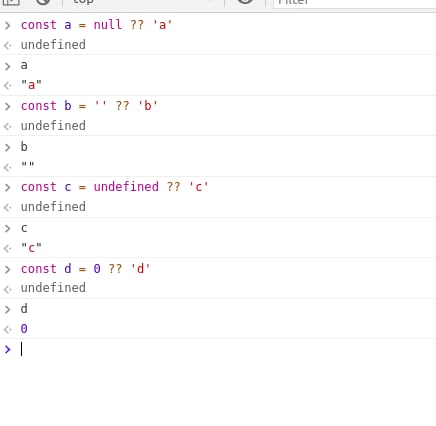Open the 'top' JavaScript context dropdown
The width and height of the screenshot is (436, 426).
click(x=143, y=2)
